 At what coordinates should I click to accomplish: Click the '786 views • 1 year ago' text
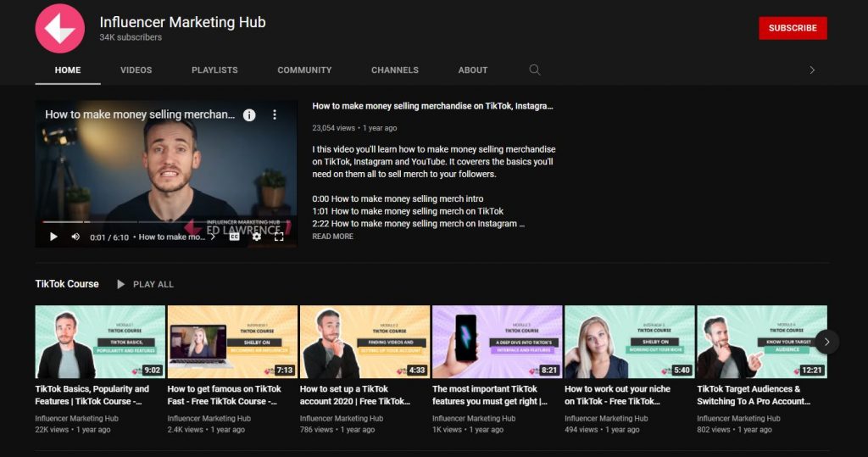coord(337,429)
